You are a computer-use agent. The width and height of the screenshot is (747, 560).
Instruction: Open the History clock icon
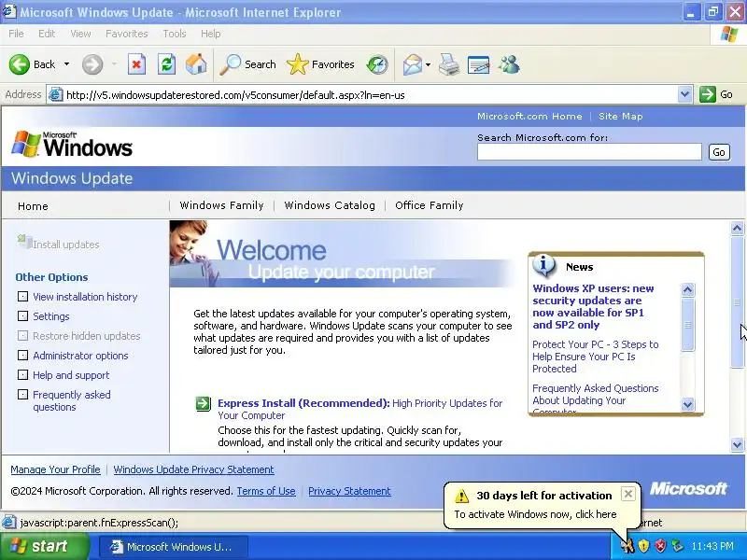[377, 64]
